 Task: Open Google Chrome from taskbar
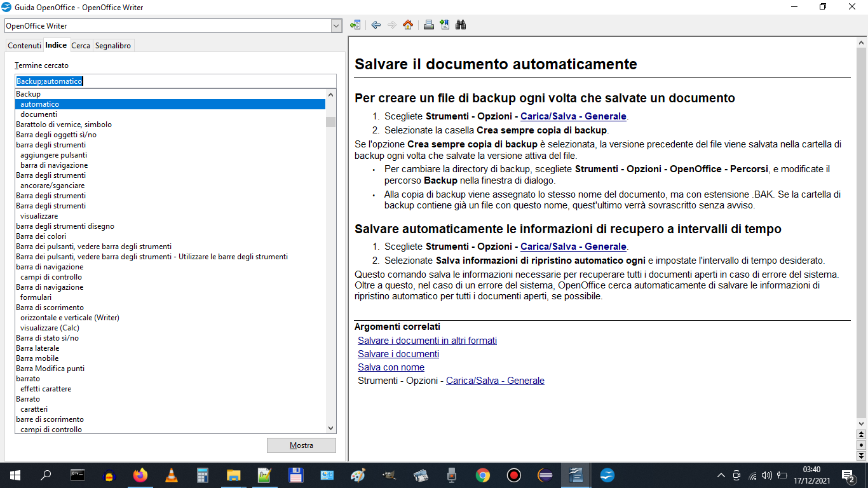[x=483, y=475]
